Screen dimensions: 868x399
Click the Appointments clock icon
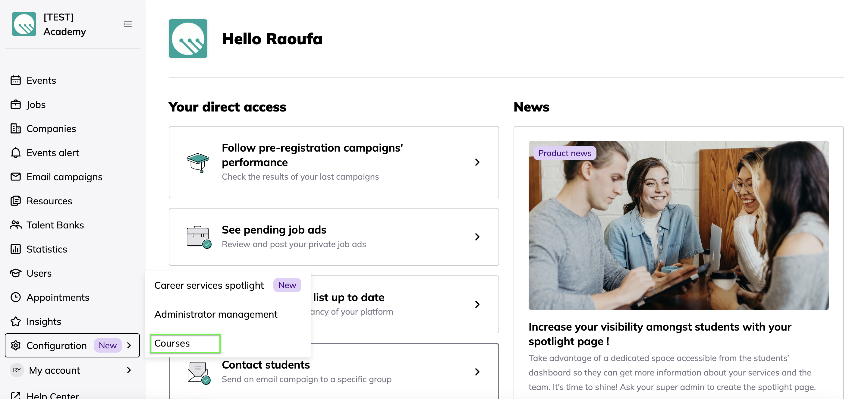(x=15, y=297)
